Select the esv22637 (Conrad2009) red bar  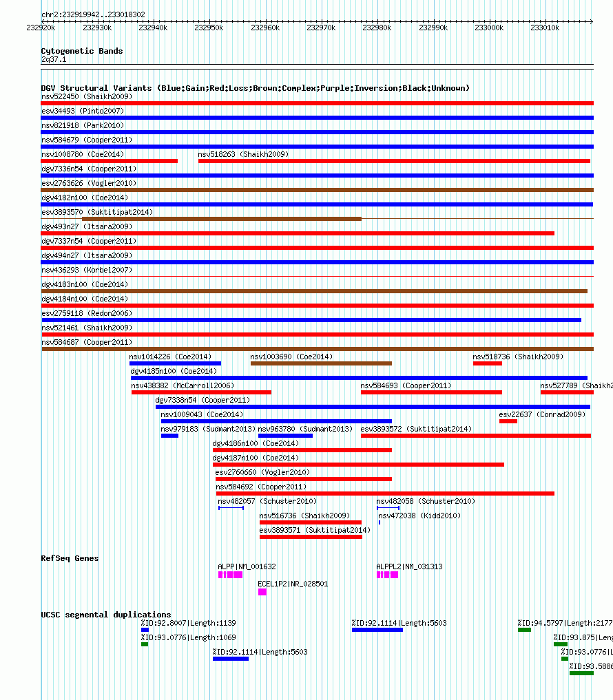pos(508,421)
